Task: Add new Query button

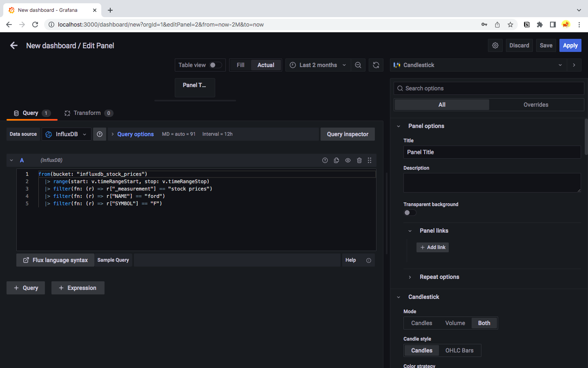Action: click(26, 288)
